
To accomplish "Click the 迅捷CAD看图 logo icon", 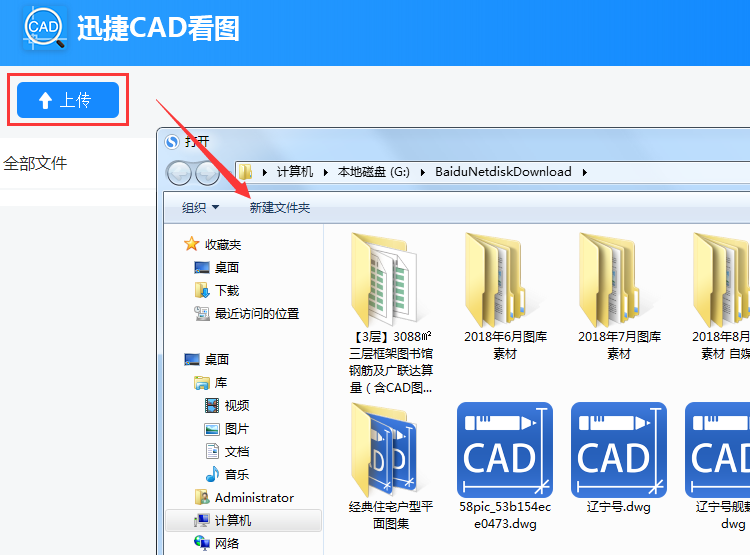I will 44,27.
